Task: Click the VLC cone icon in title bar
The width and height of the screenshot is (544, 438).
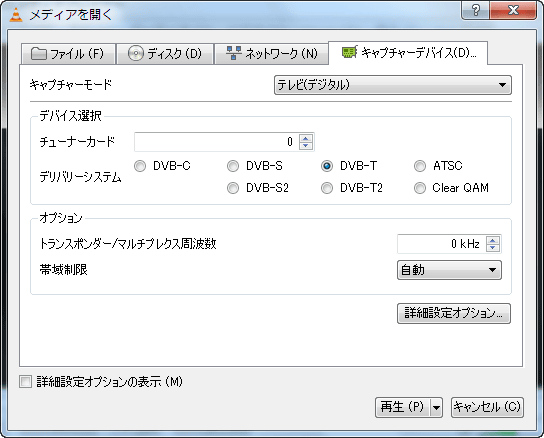Action: [15, 15]
